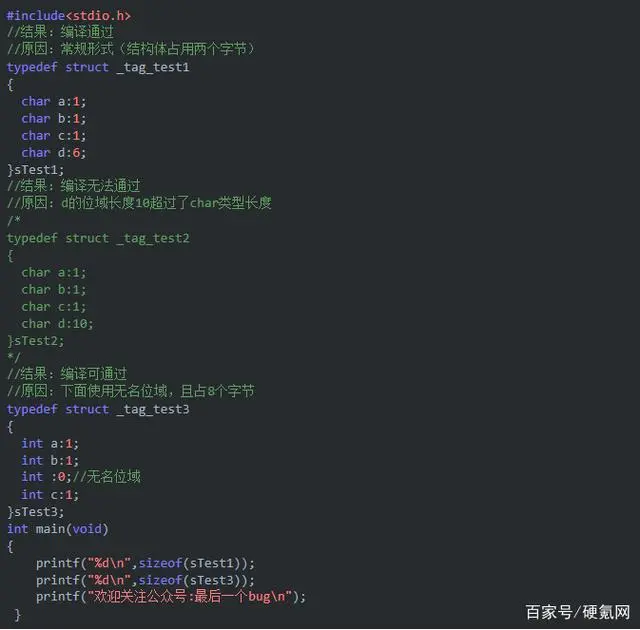Click the "int :0;//无名位域" line
Viewport: 640px width, 630px height.
(x=81, y=477)
